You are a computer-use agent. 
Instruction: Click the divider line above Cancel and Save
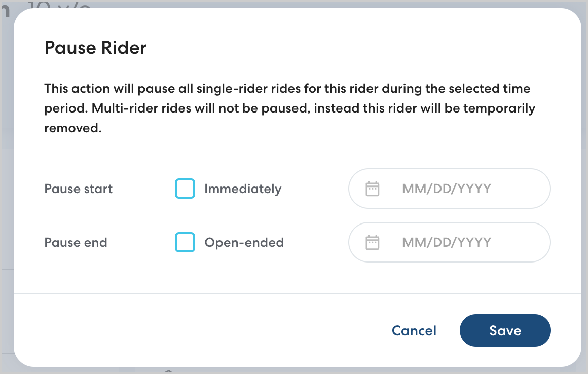point(297,293)
